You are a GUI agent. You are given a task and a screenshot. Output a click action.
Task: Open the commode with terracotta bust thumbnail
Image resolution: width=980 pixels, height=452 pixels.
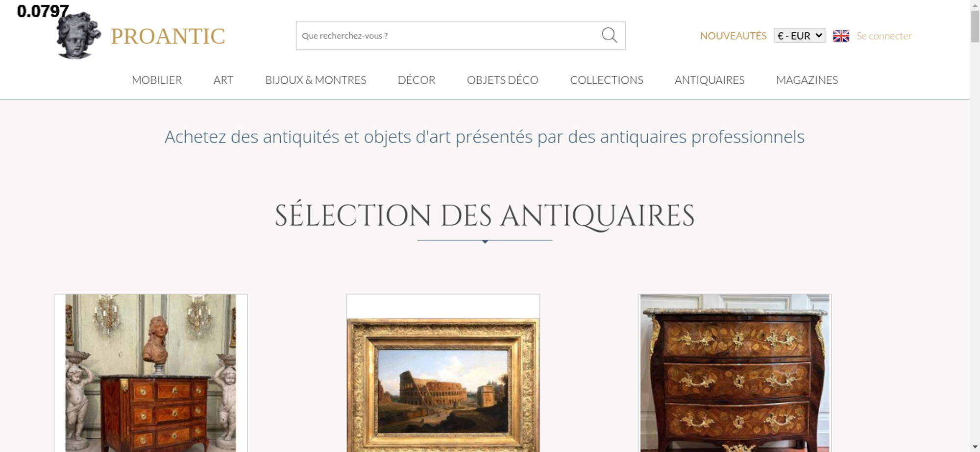[x=150, y=373]
